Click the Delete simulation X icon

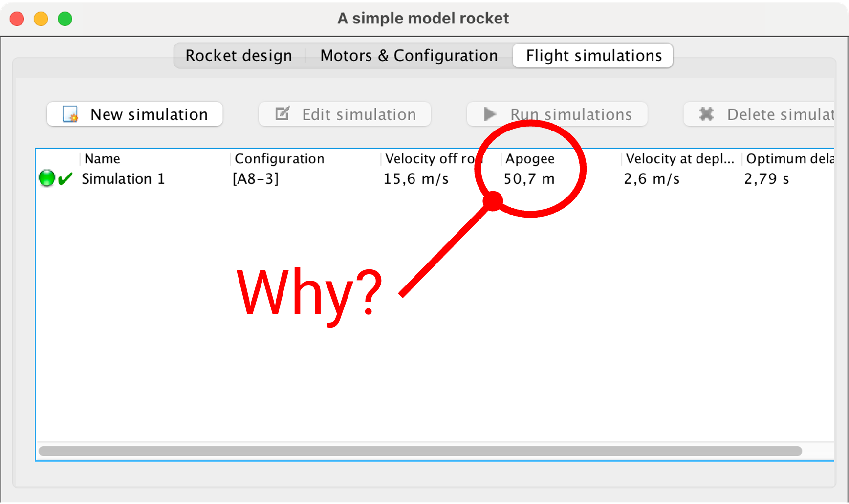(x=706, y=113)
